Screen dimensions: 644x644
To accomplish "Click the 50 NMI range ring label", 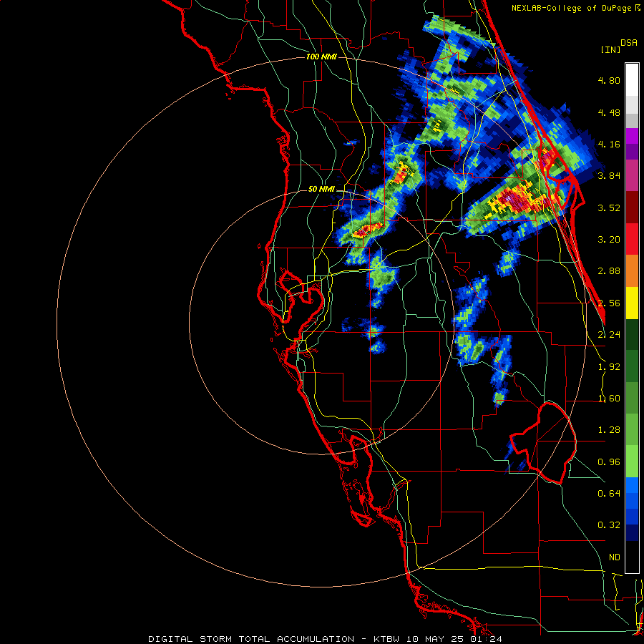I will click(321, 190).
